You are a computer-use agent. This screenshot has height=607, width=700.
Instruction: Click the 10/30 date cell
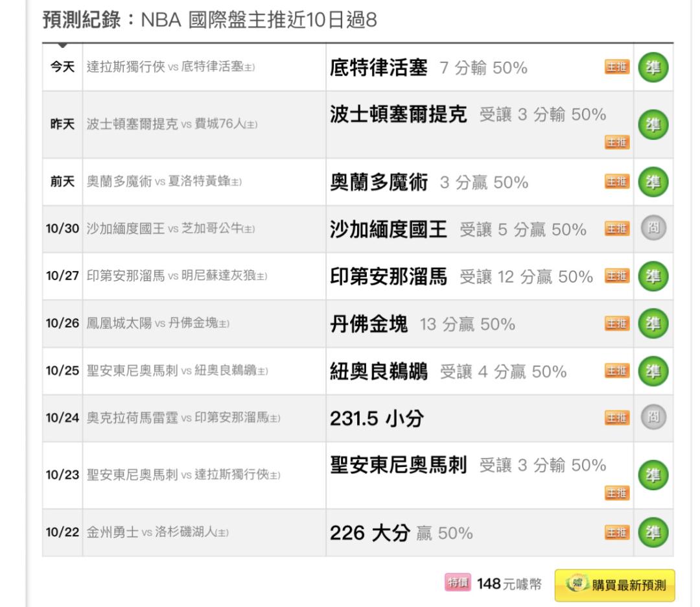tap(62, 229)
